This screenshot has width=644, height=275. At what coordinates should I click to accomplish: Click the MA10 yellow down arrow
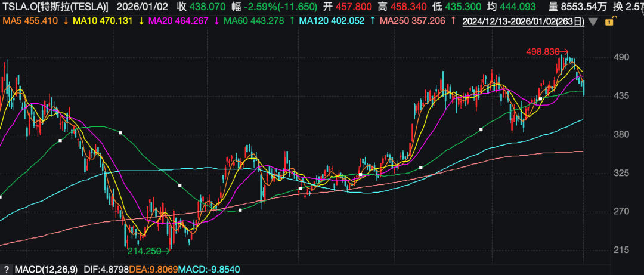[140, 21]
